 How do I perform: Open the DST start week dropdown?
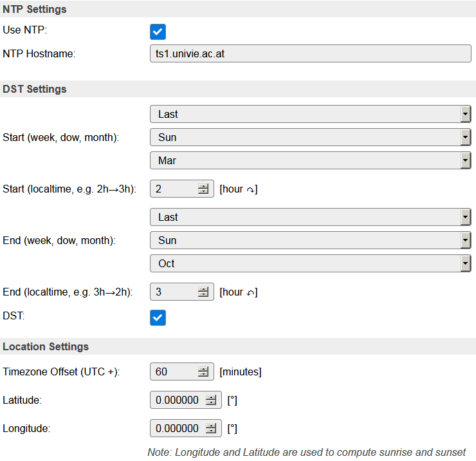310,114
